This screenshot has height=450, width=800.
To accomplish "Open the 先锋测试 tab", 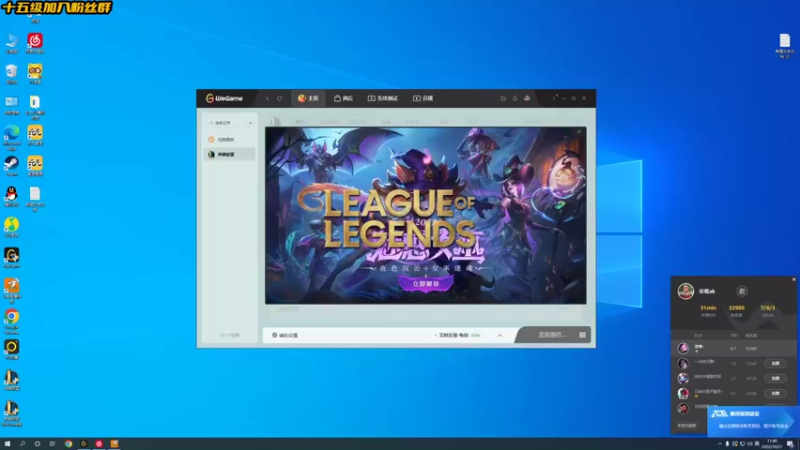I will click(x=383, y=98).
